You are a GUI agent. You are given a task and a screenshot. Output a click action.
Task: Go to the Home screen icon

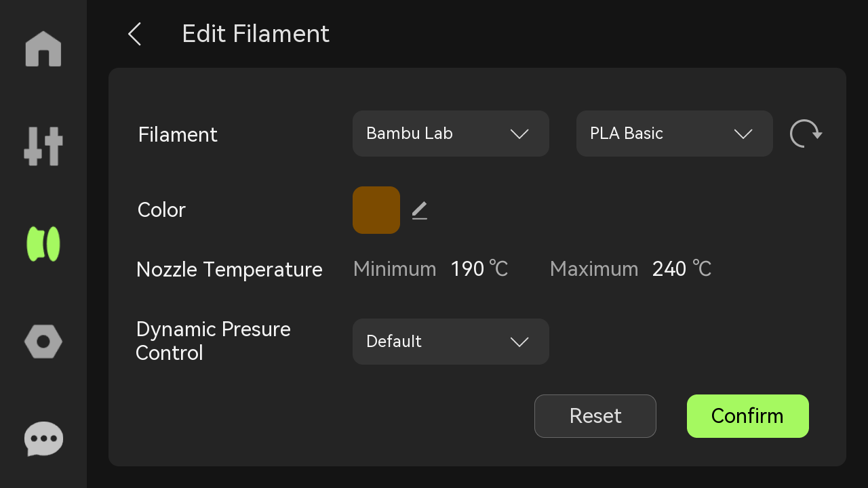(x=43, y=49)
